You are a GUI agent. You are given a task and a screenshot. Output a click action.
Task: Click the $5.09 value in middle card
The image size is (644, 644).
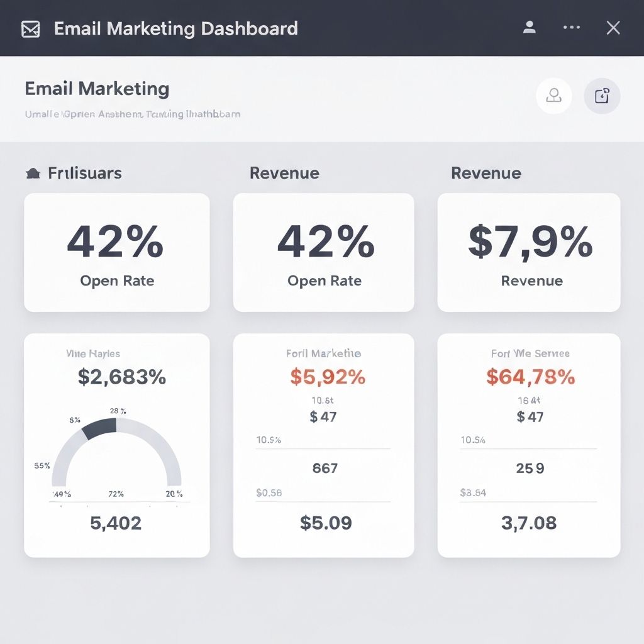pyautogui.click(x=325, y=523)
